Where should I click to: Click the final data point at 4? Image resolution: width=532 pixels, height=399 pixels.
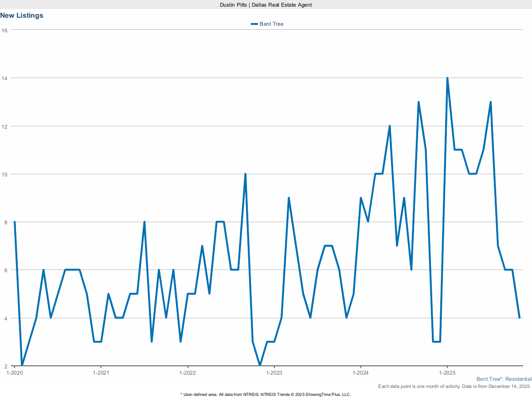520,317
